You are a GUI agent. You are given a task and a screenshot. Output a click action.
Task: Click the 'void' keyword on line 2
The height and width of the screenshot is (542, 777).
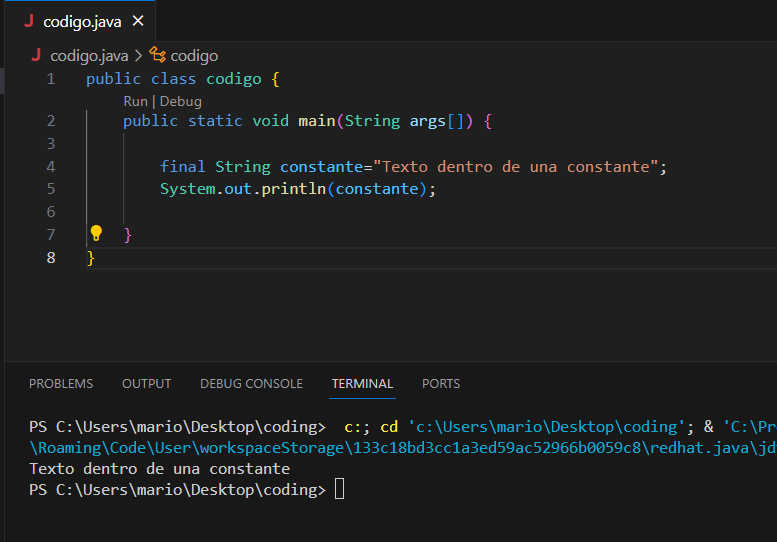[x=271, y=121]
